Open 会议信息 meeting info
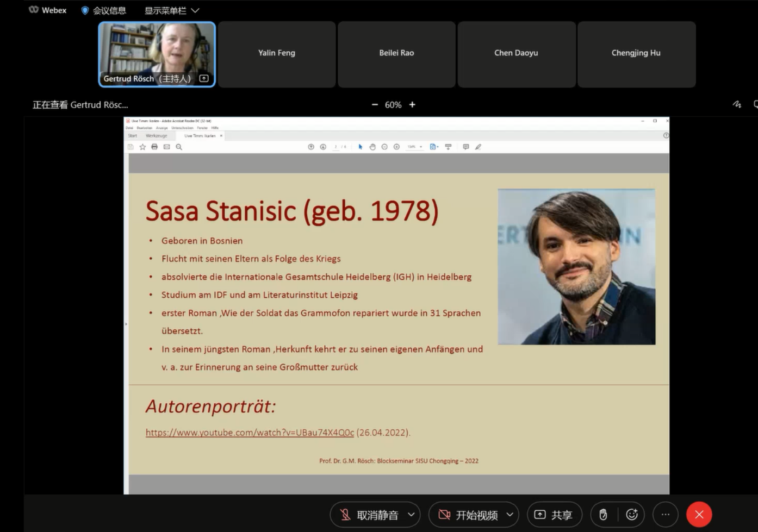Image resolution: width=758 pixels, height=532 pixels. [x=103, y=10]
